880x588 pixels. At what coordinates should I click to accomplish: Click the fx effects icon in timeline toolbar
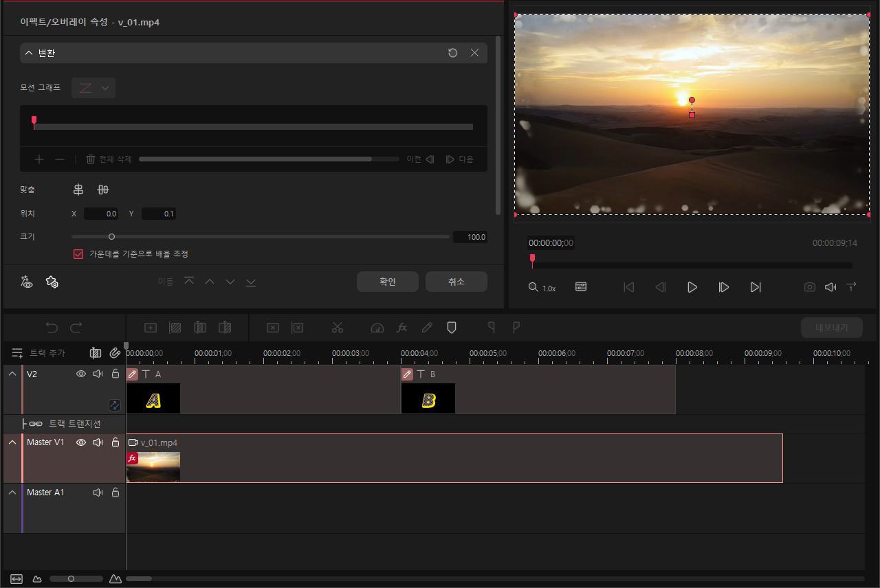coord(402,328)
